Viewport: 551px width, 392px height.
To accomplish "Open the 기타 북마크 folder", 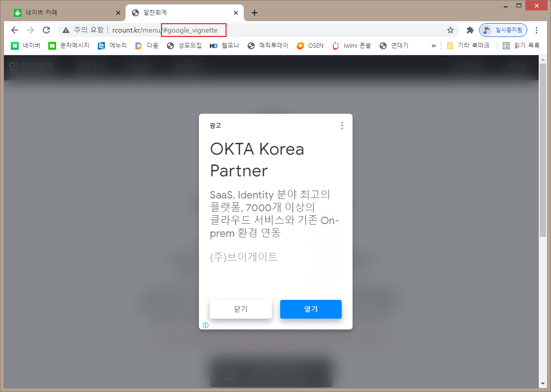I will coord(468,46).
